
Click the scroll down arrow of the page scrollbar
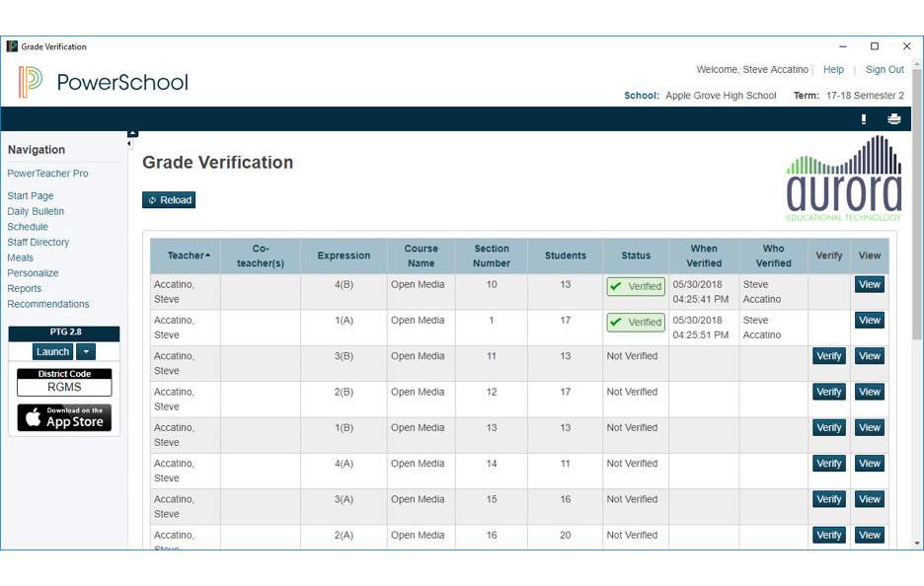click(917, 543)
